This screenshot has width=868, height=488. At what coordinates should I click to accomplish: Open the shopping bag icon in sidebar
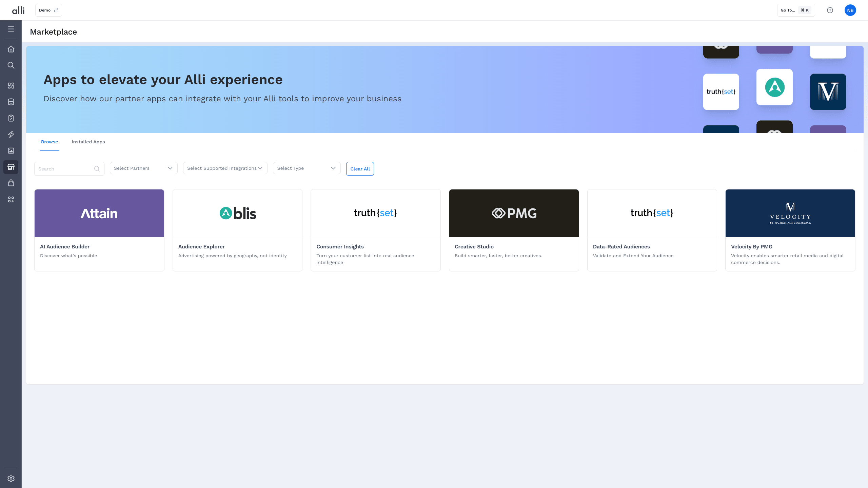(x=11, y=183)
